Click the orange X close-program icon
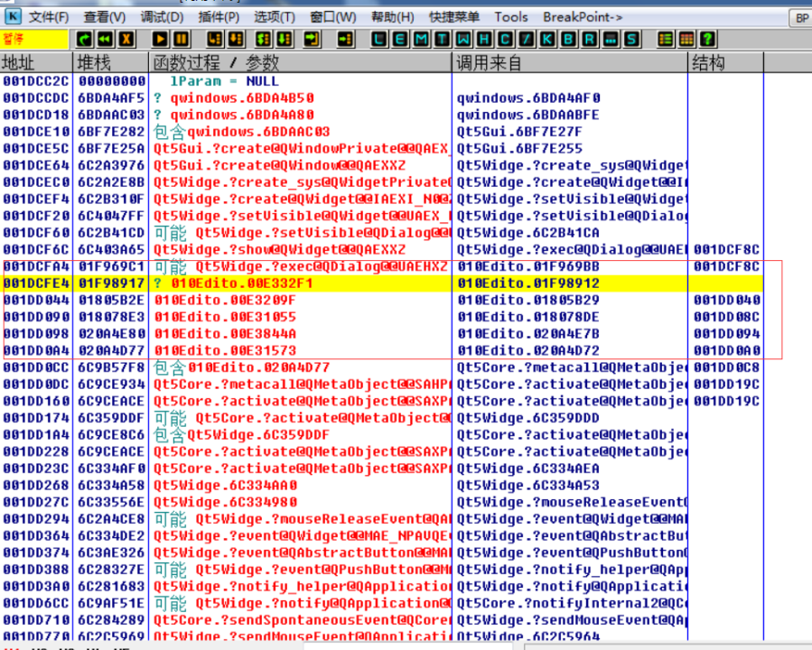 tap(126, 39)
